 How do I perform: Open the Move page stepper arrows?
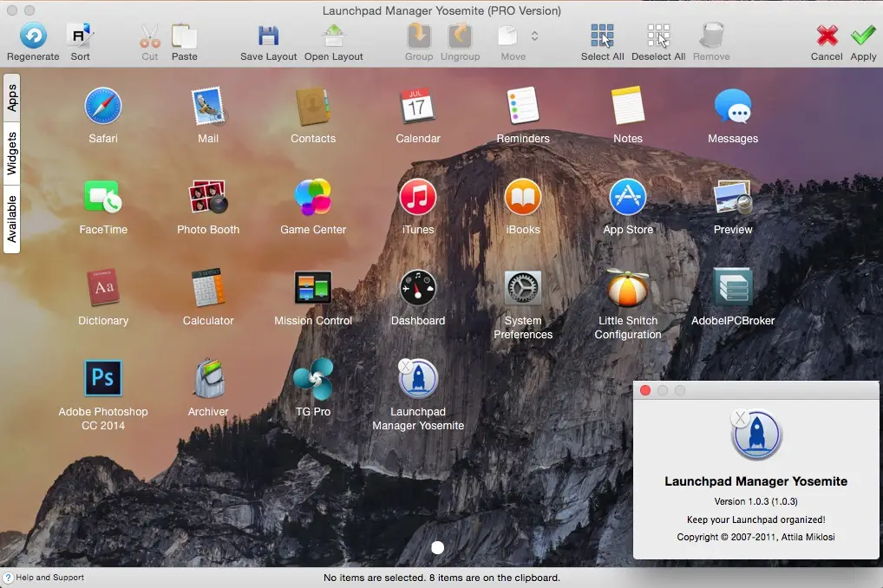pos(534,36)
